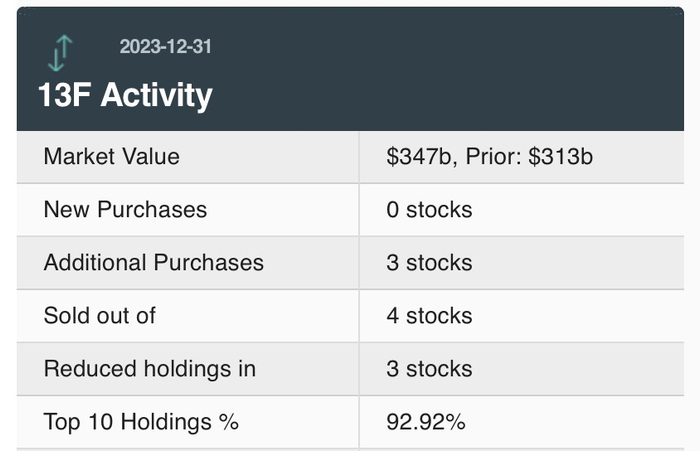Click 3 stocks beside Reduced holdings in
The width and height of the screenshot is (700, 451).
click(x=429, y=369)
